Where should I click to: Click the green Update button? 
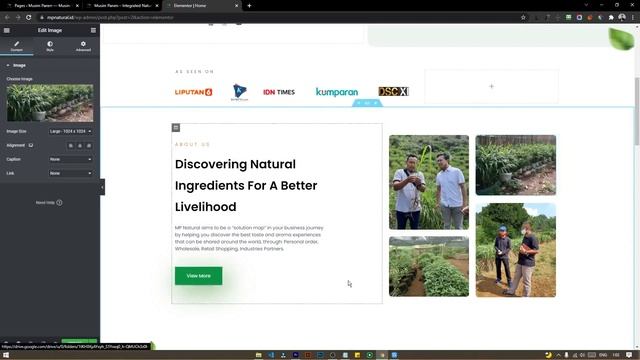coord(75,341)
